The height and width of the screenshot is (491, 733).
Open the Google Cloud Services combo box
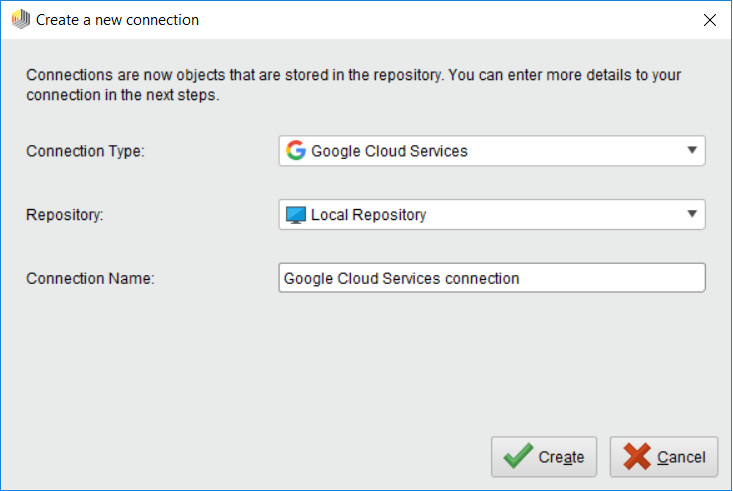click(480, 151)
